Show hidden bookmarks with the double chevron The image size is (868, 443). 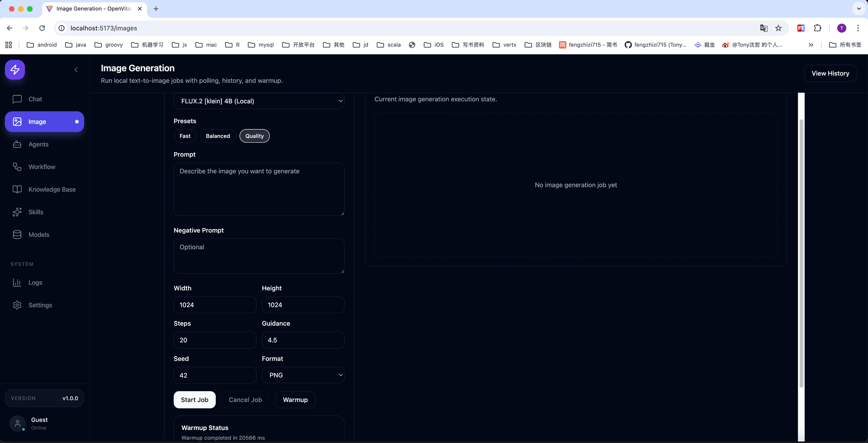(811, 45)
